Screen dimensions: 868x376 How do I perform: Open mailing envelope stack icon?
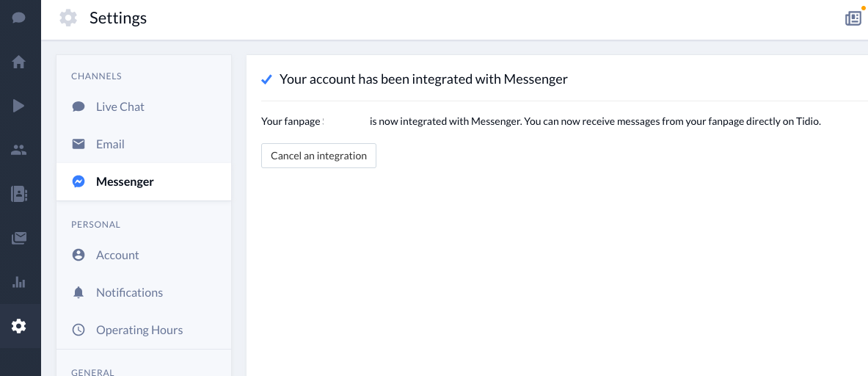coord(19,238)
